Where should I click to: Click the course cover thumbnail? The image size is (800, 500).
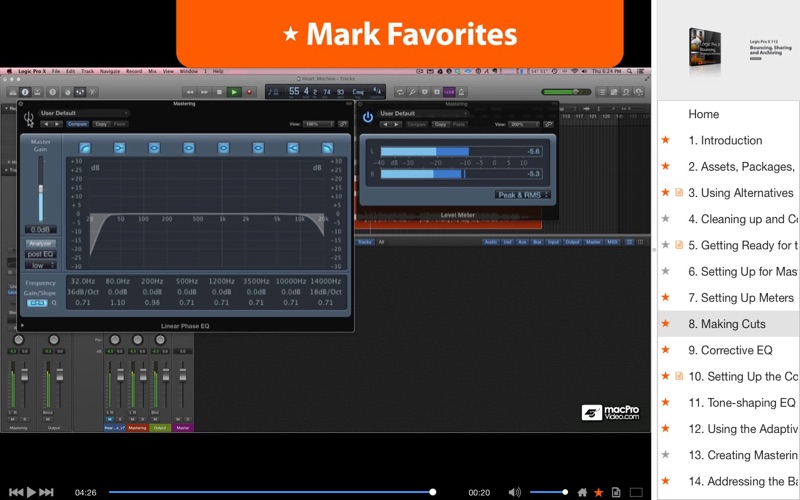(x=705, y=47)
